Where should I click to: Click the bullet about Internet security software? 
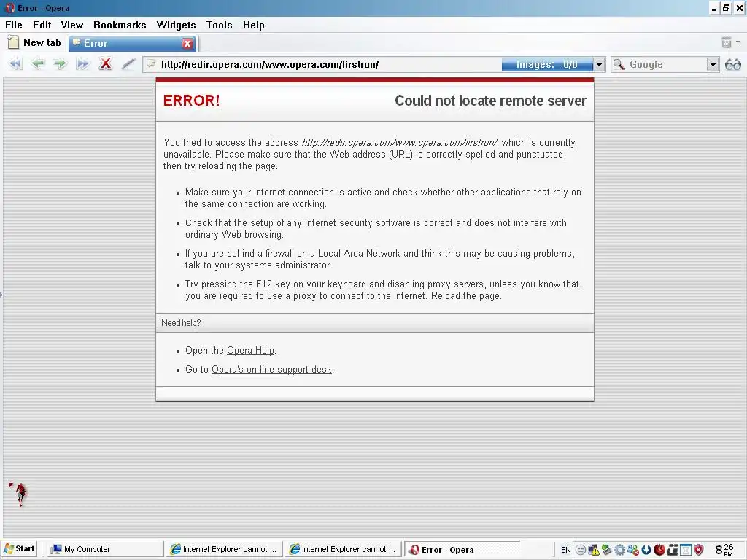(376, 228)
